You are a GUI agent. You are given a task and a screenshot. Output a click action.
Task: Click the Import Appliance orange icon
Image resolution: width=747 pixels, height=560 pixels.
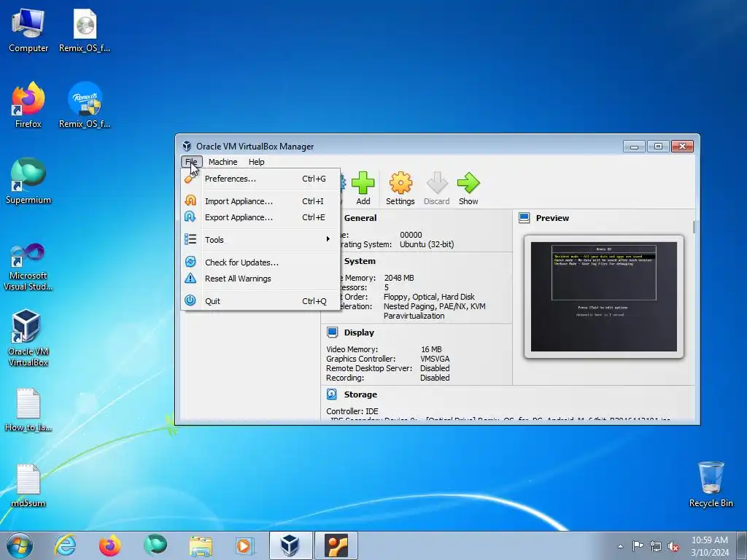click(190, 201)
